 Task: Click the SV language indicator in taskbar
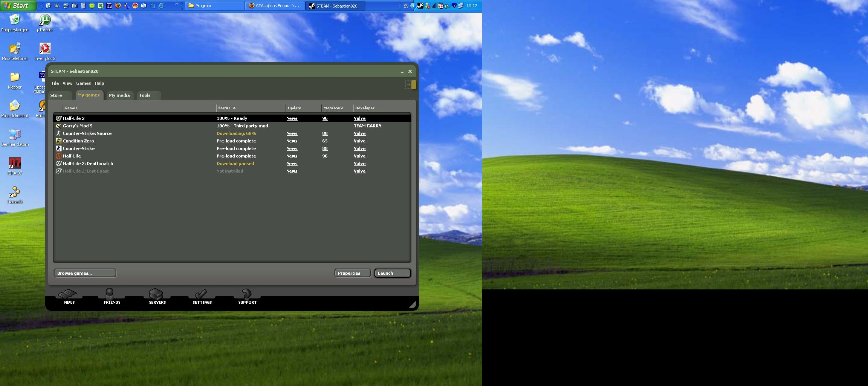coord(406,6)
